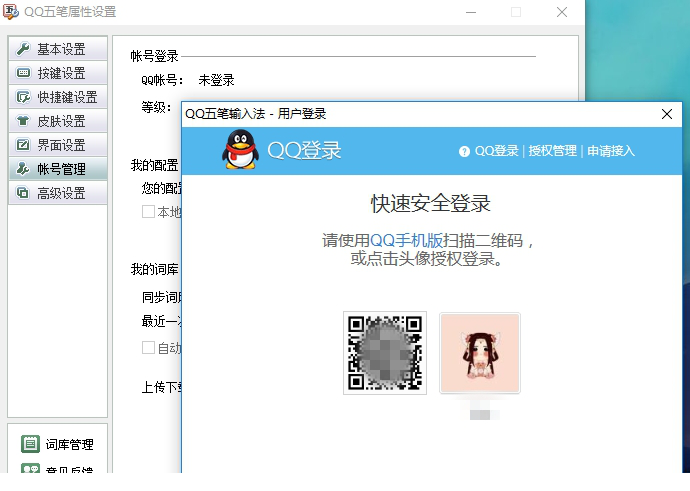This screenshot has height=491, width=690.
Task: Click the girl avatar to authorize login
Action: (480, 353)
